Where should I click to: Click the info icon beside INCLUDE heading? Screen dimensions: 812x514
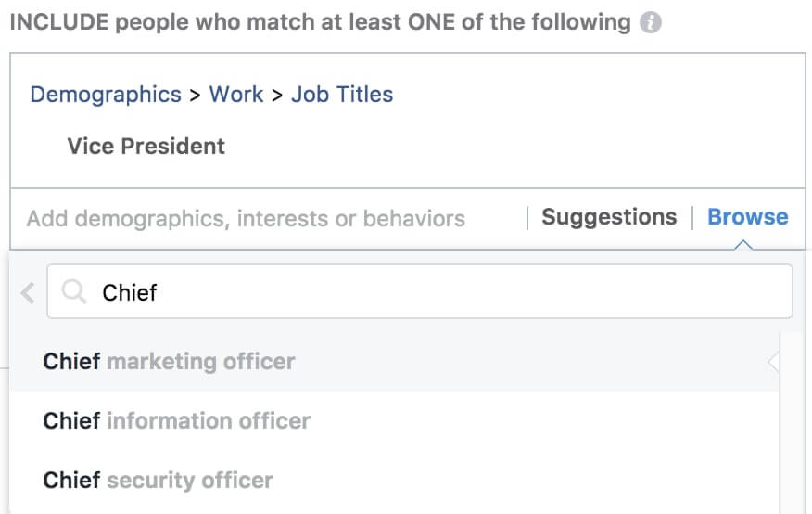coord(651,23)
